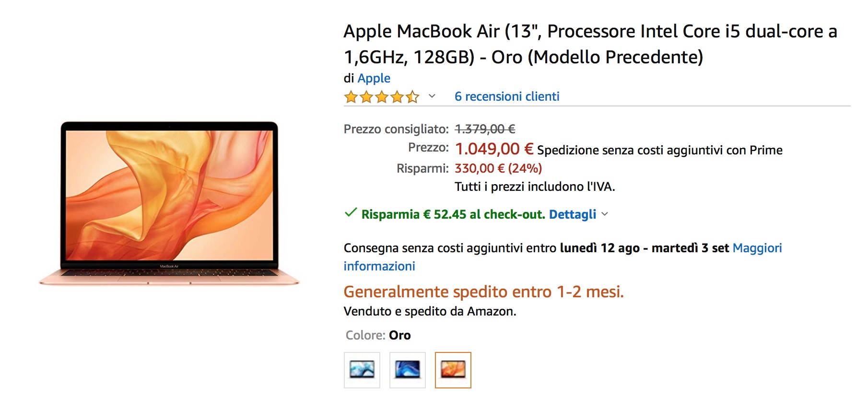Select the silver MacBook color swatch
This screenshot has height=398, width=868.
(362, 370)
